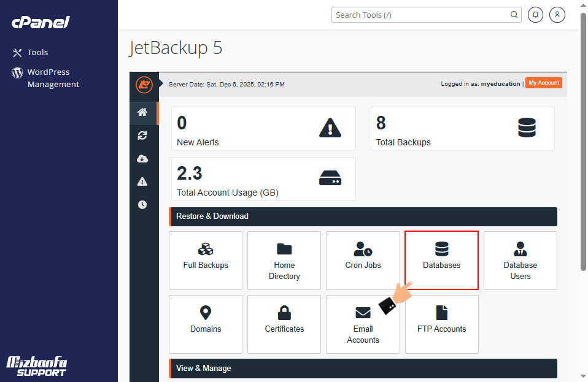Focus the Search Tools input field
This screenshot has height=382, width=588.
420,15
